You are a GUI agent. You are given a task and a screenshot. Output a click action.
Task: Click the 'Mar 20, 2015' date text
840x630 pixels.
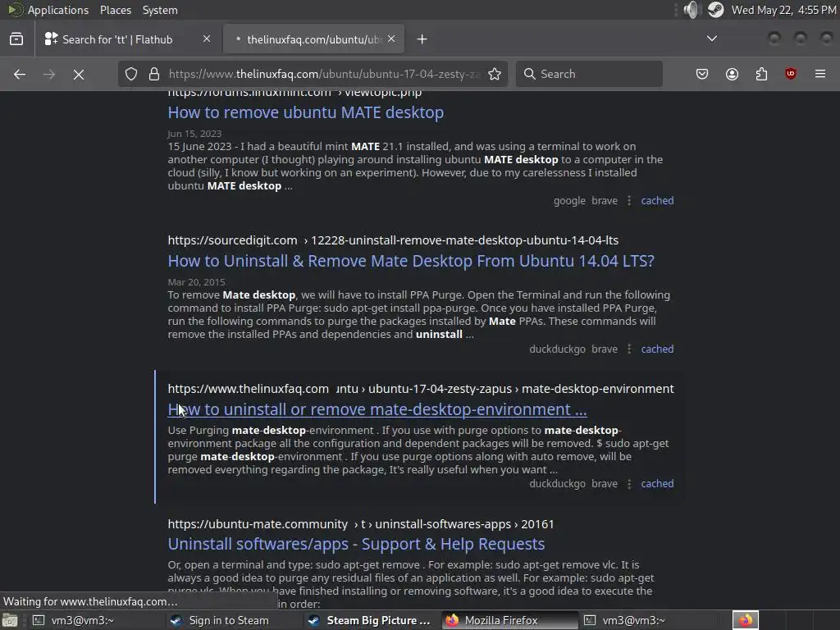[x=196, y=282]
